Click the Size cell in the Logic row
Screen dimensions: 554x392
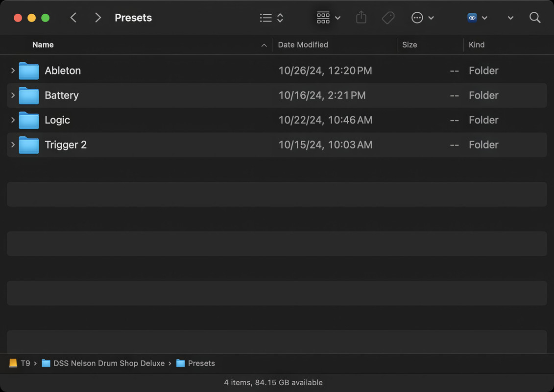pos(455,120)
